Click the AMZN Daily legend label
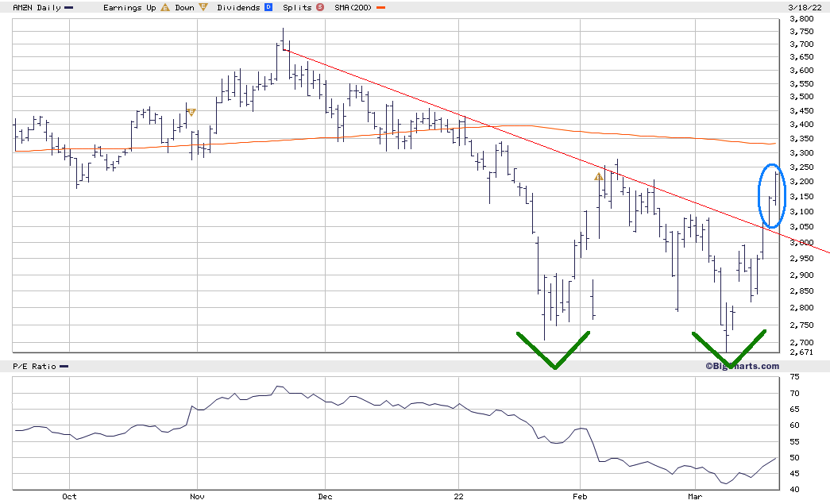 point(37,7)
